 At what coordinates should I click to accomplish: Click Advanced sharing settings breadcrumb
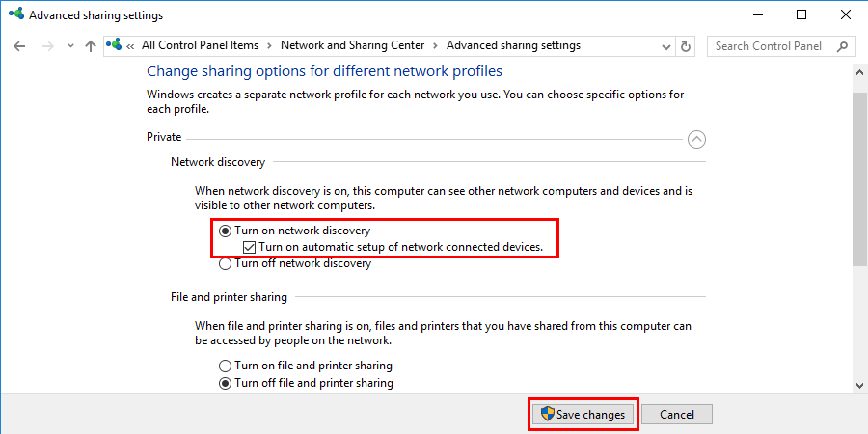513,45
